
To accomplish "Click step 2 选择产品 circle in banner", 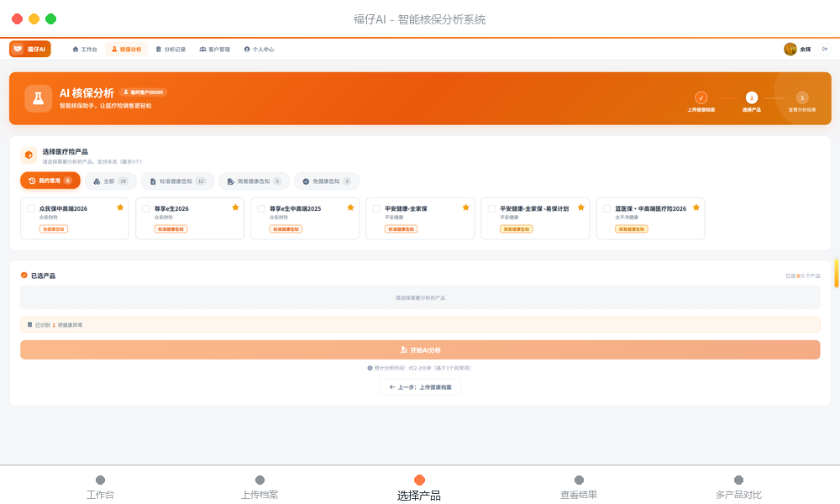I will (x=751, y=97).
